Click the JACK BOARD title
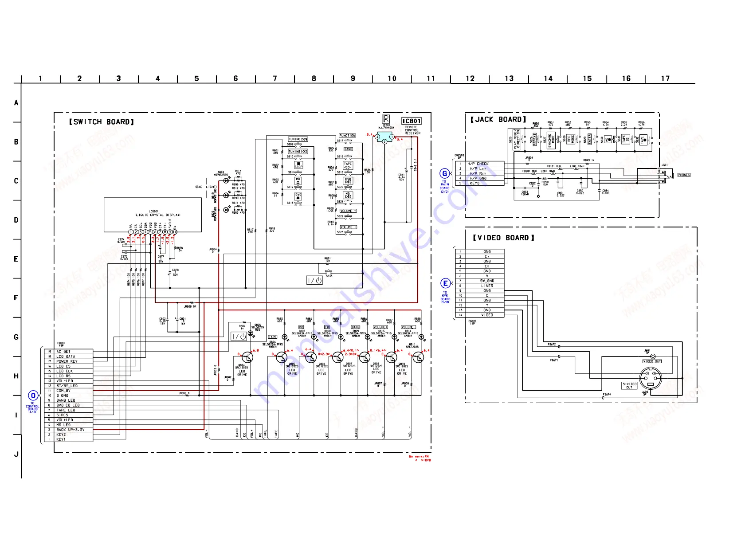The image size is (745, 560). [498, 120]
